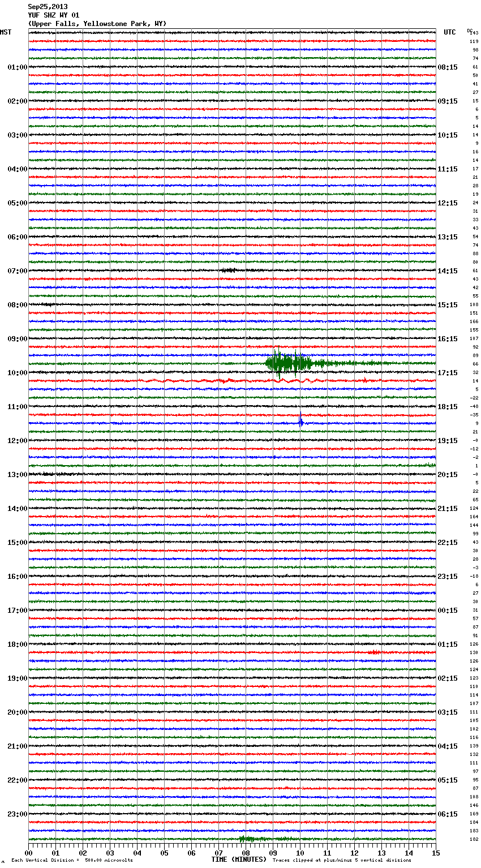The image size is (481, 868).
Task: Click the 04:15 UTC time label
Action: 448,746
